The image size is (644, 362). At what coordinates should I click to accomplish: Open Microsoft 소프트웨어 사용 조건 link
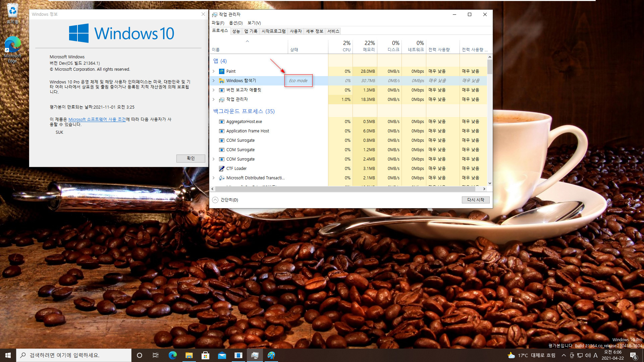click(97, 119)
